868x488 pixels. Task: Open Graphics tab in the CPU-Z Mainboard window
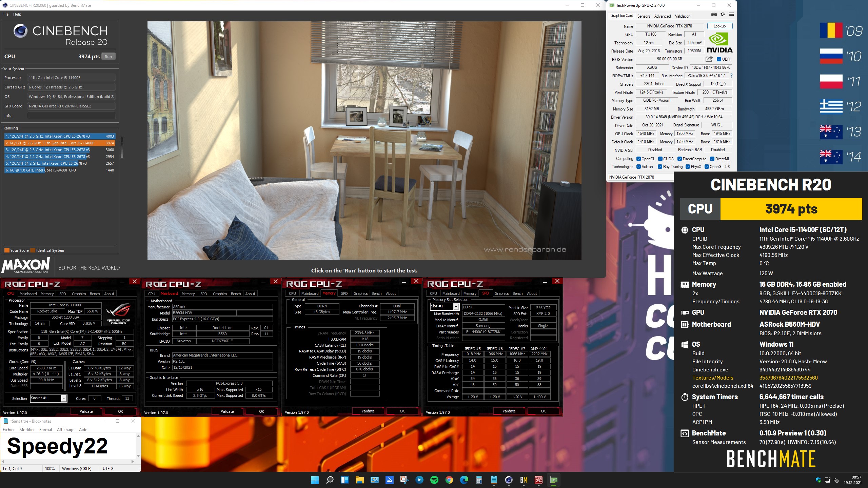pos(220,294)
